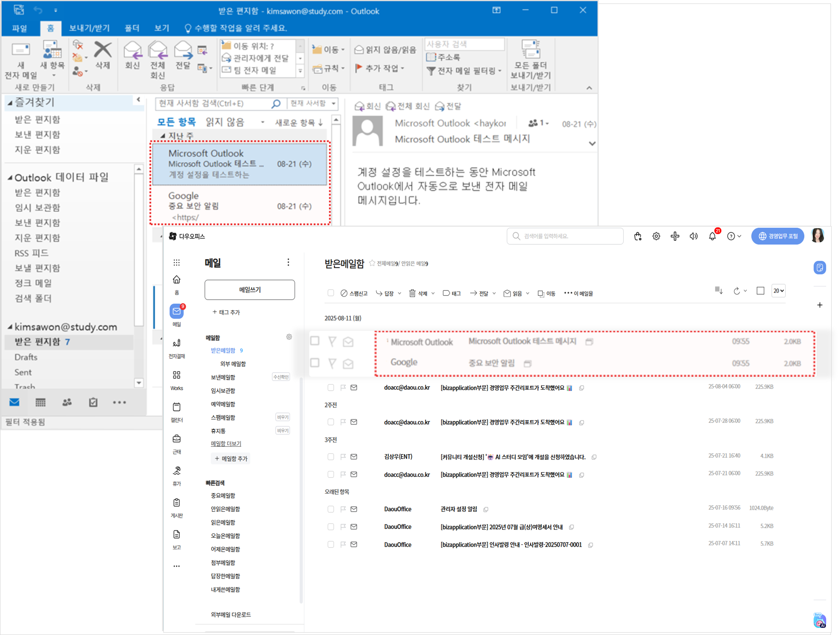The height and width of the screenshot is (635, 840).
Task: Click the 전자결재 sidebar icon
Action: coord(177,344)
